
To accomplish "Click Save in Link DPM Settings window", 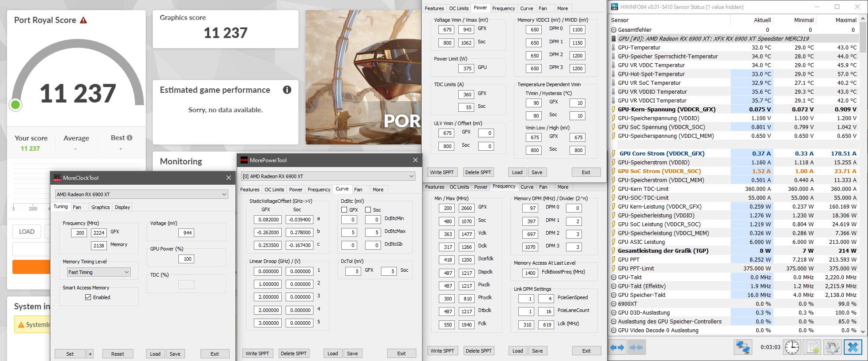I will pyautogui.click(x=537, y=351).
